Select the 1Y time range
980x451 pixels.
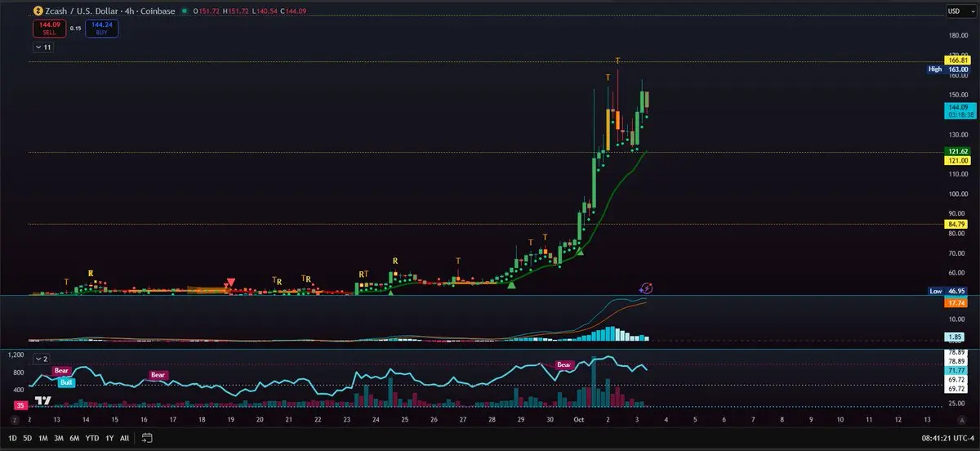coord(109,439)
